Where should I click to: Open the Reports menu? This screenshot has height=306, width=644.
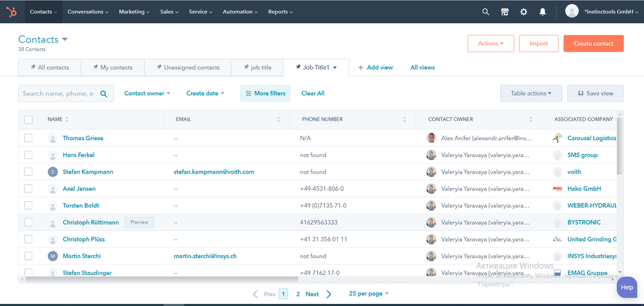pos(280,12)
